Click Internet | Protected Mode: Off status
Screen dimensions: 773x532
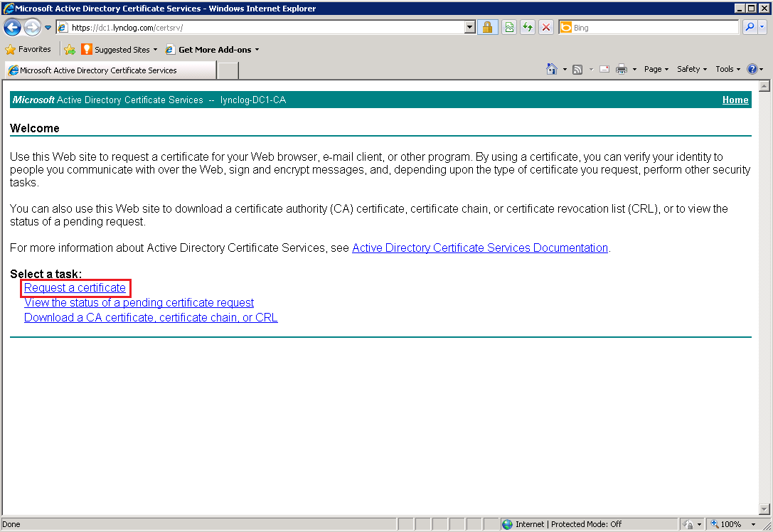(568, 524)
